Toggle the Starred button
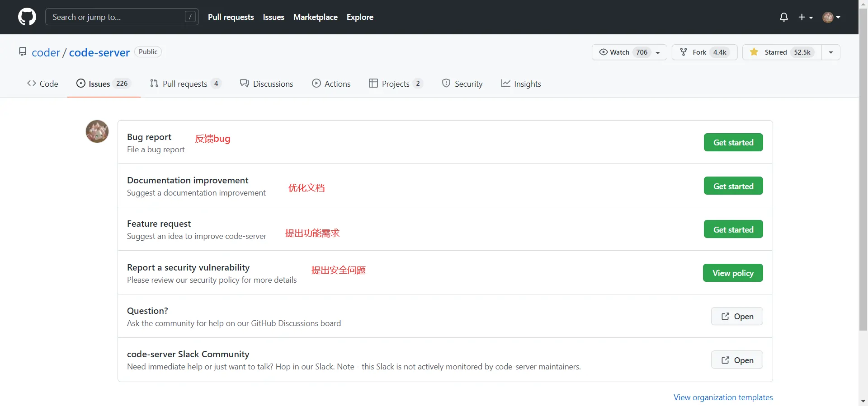 [782, 52]
